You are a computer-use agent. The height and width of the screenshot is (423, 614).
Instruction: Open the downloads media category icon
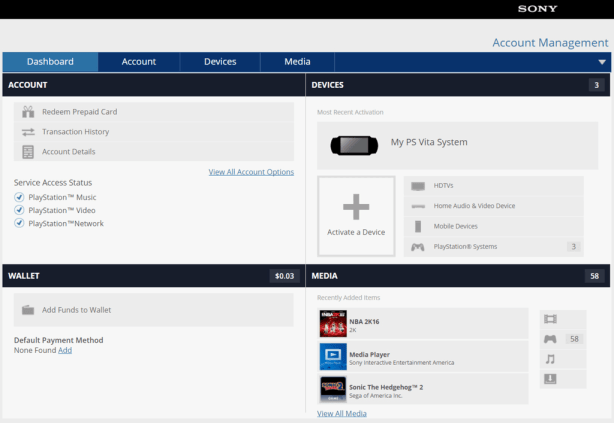tap(550, 379)
